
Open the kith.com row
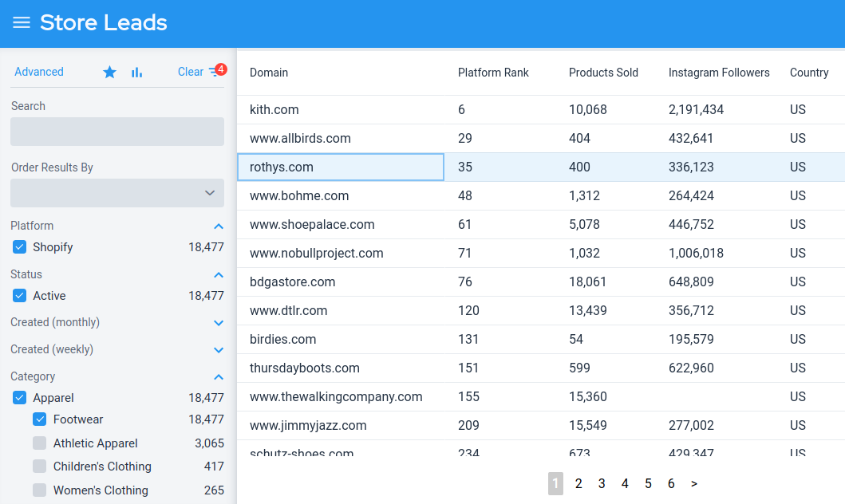541,110
